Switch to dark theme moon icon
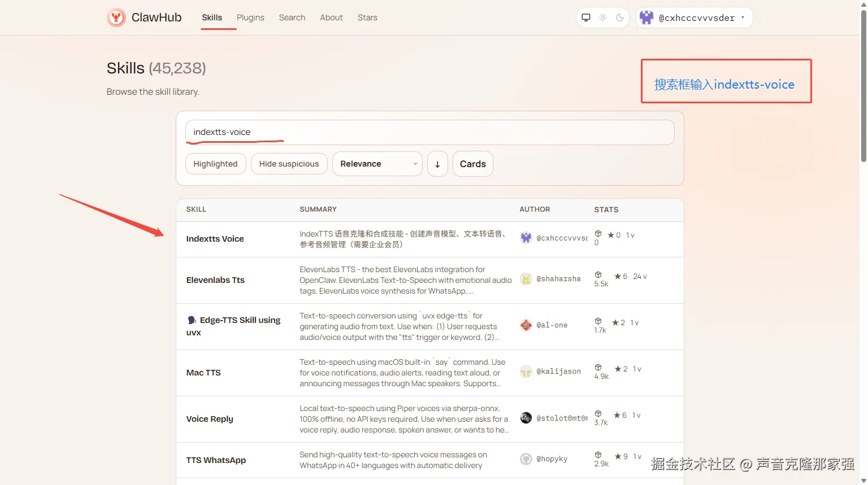Screen dimensions: 868x485 620,18
